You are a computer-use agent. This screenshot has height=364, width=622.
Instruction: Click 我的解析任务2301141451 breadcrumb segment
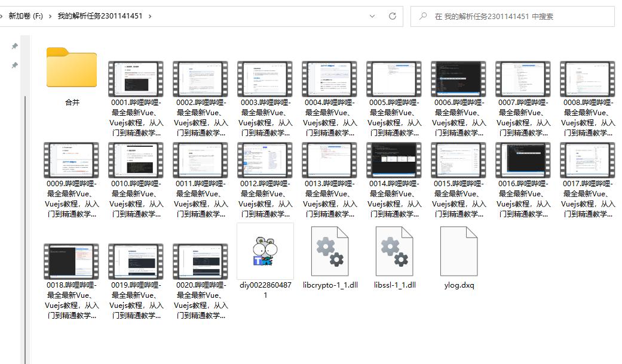click(x=100, y=16)
